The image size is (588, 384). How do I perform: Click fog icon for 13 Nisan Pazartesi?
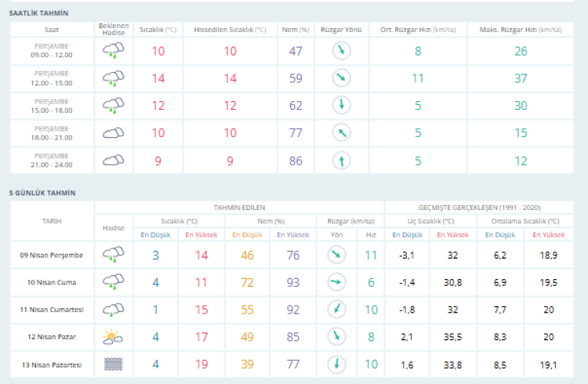113,364
